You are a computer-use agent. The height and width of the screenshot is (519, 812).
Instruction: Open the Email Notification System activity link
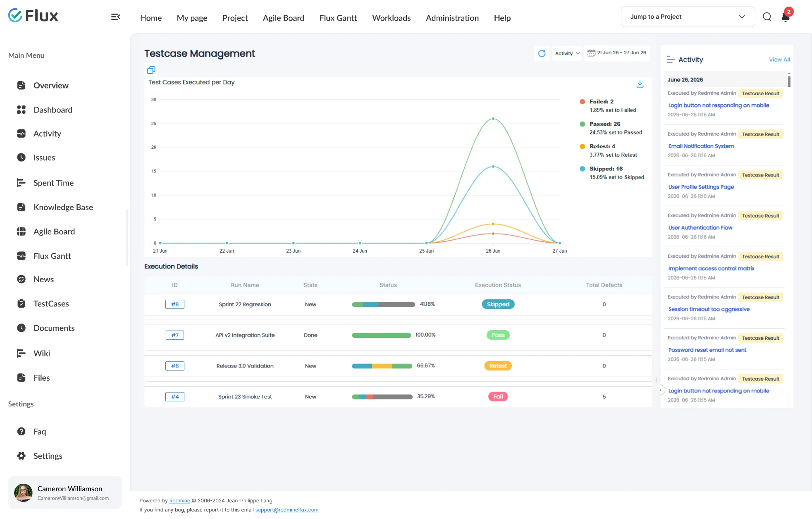(x=701, y=146)
